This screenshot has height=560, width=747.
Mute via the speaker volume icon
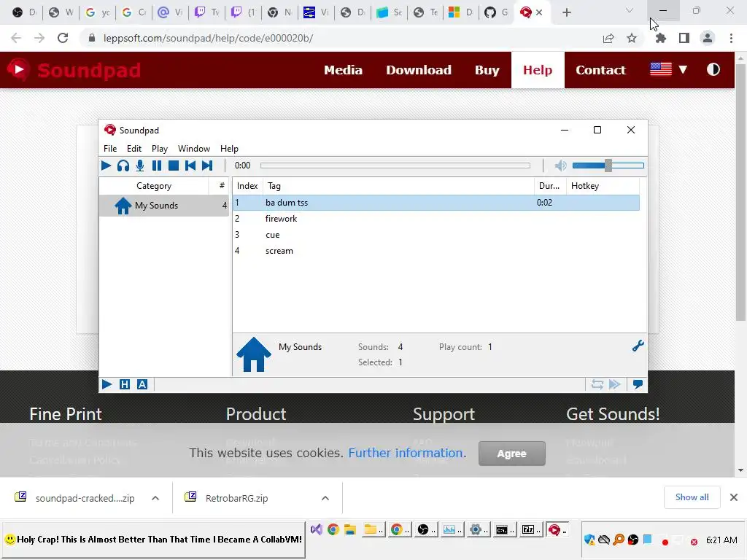(561, 166)
